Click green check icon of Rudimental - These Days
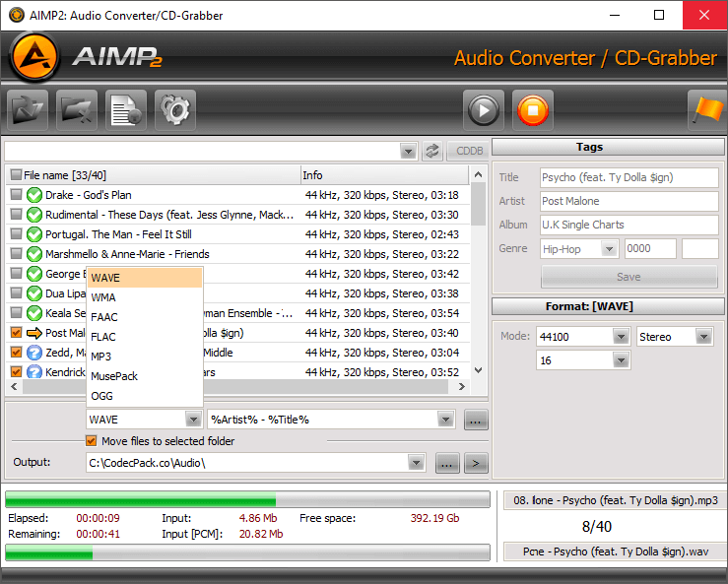The height and width of the screenshot is (584, 728). 34,215
